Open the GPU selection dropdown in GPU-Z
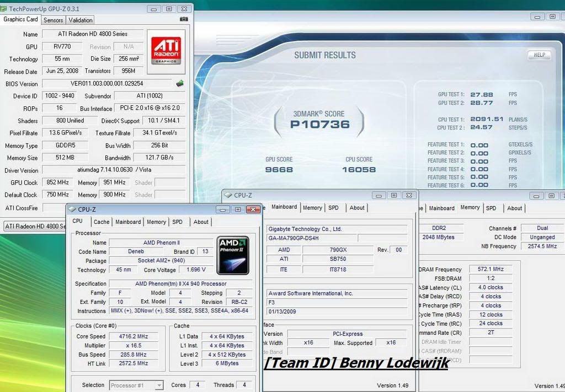 click(x=35, y=226)
